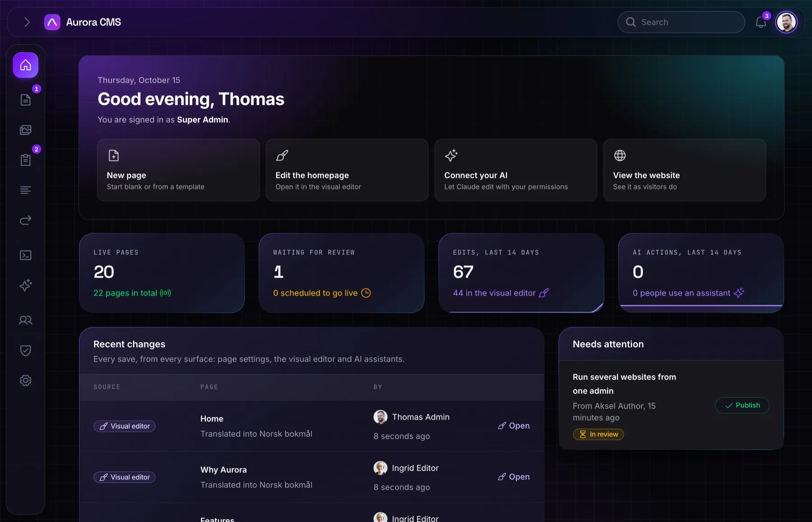Open the Users sidebar icon
The image size is (812, 522).
26,320
